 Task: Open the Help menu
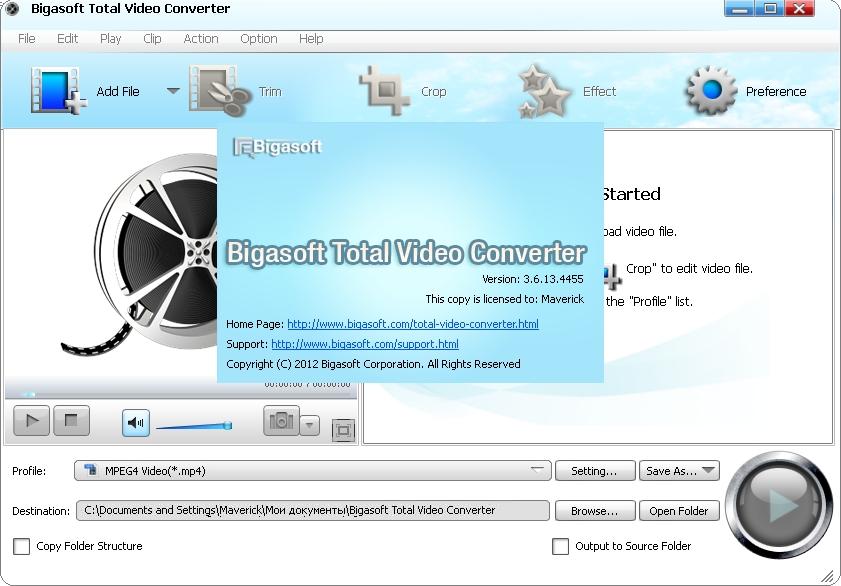click(x=311, y=39)
